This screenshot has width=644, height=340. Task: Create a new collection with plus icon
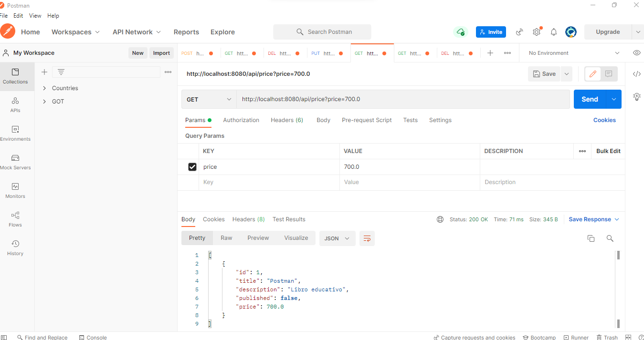click(44, 72)
